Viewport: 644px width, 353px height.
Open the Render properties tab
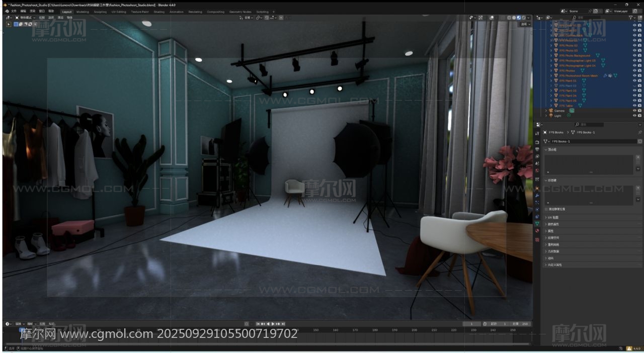coord(537,142)
